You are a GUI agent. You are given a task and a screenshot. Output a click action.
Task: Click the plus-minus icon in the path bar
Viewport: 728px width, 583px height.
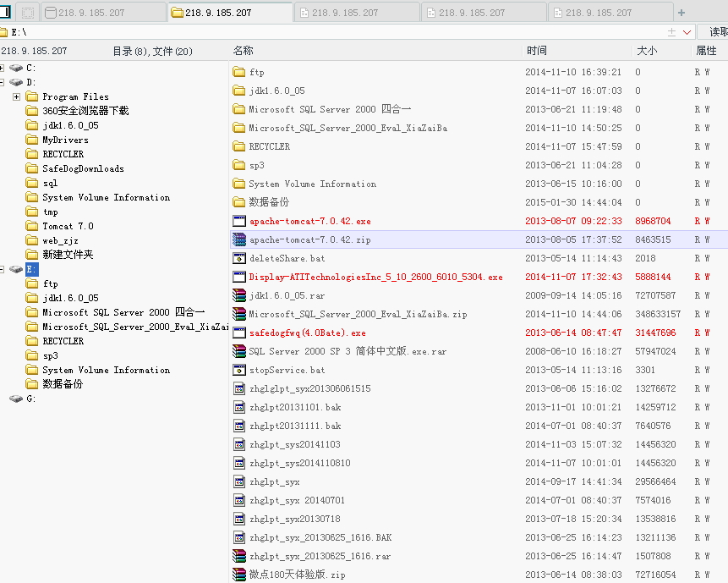[x=671, y=32]
